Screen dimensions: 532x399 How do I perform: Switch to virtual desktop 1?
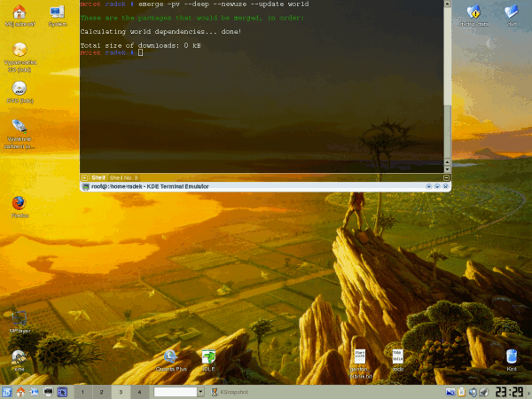pos(82,391)
